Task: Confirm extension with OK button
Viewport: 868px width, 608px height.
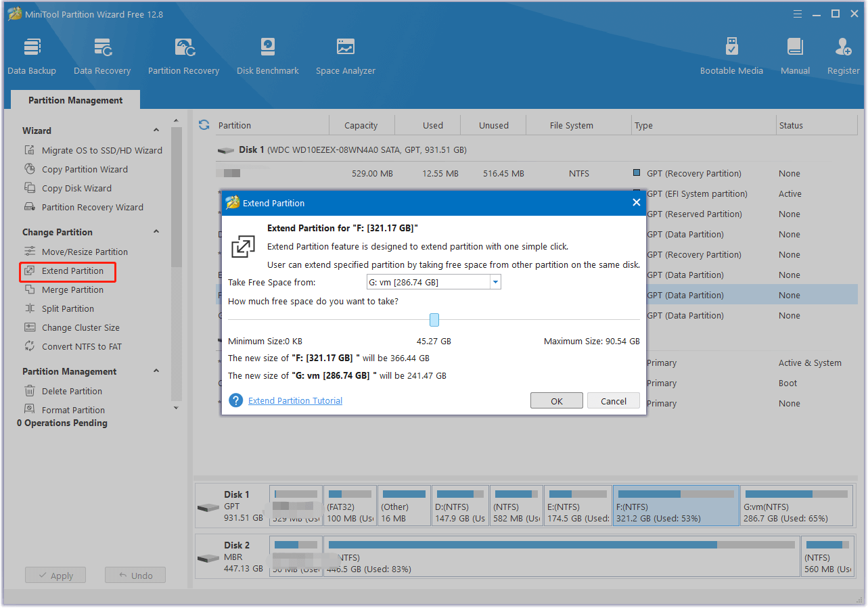Action: (x=557, y=401)
